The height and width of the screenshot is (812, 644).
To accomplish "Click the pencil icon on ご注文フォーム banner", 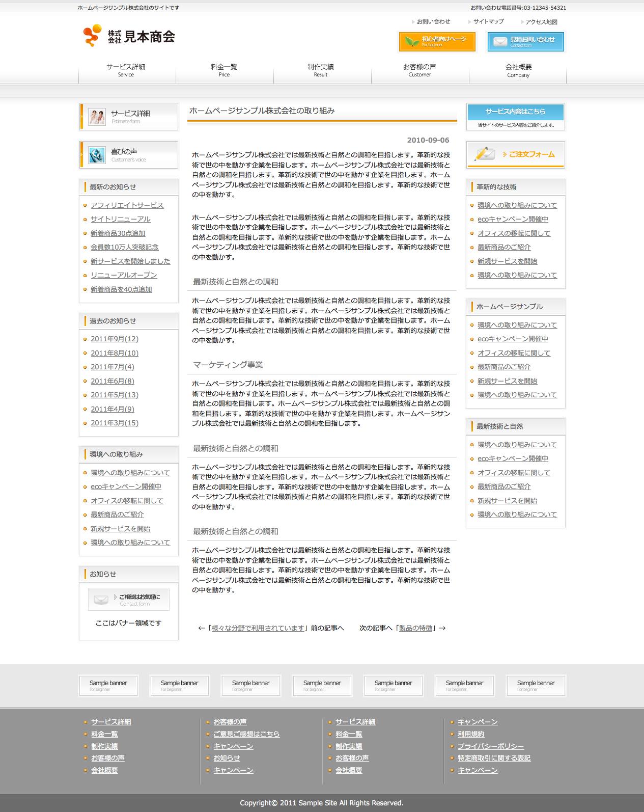I will point(485,153).
